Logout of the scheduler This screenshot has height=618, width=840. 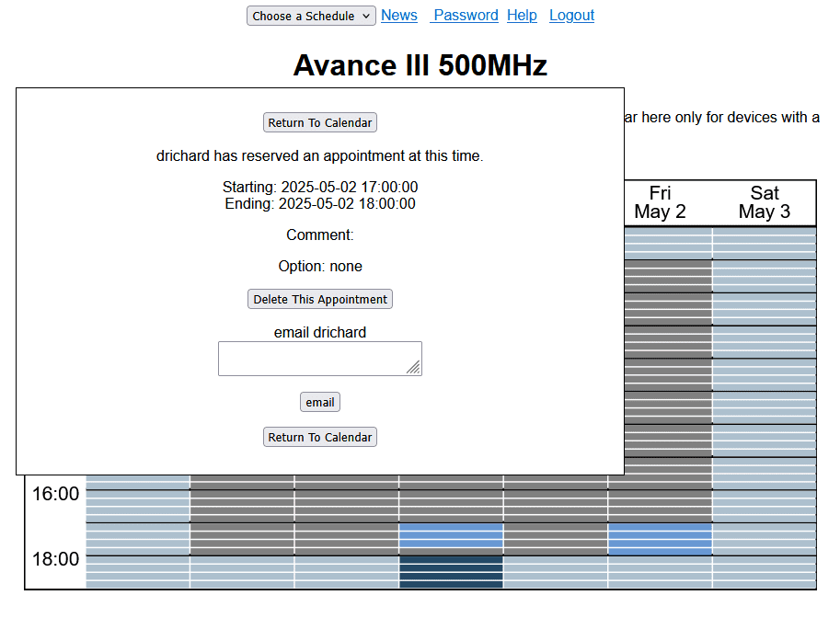(x=571, y=15)
